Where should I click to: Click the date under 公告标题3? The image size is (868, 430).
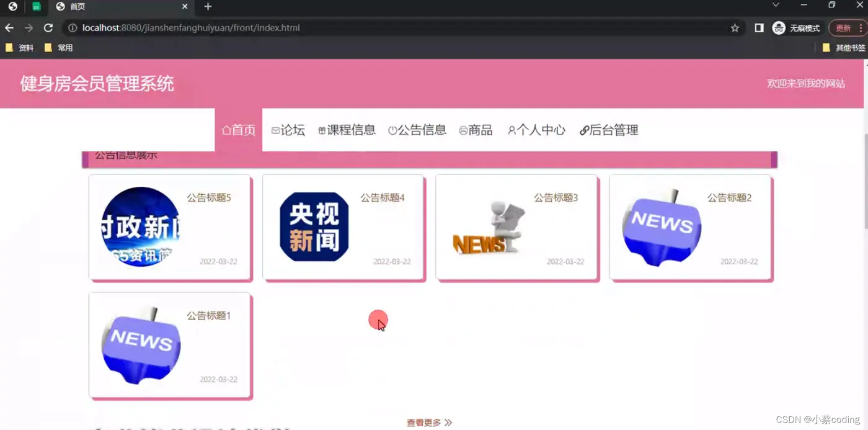565,262
